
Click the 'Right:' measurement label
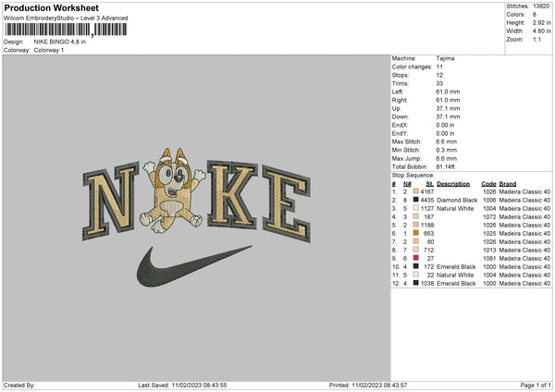tap(400, 100)
